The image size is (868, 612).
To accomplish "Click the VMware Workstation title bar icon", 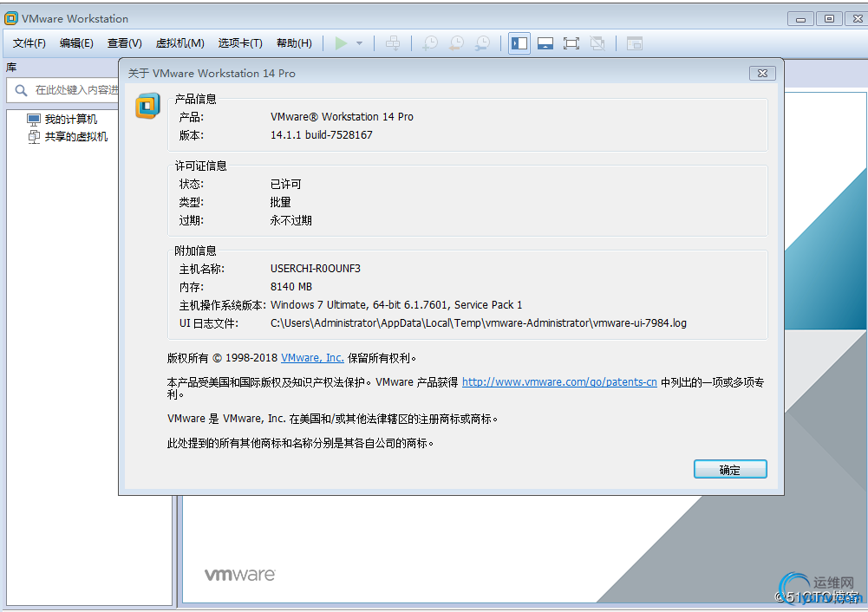I will click(11, 18).
